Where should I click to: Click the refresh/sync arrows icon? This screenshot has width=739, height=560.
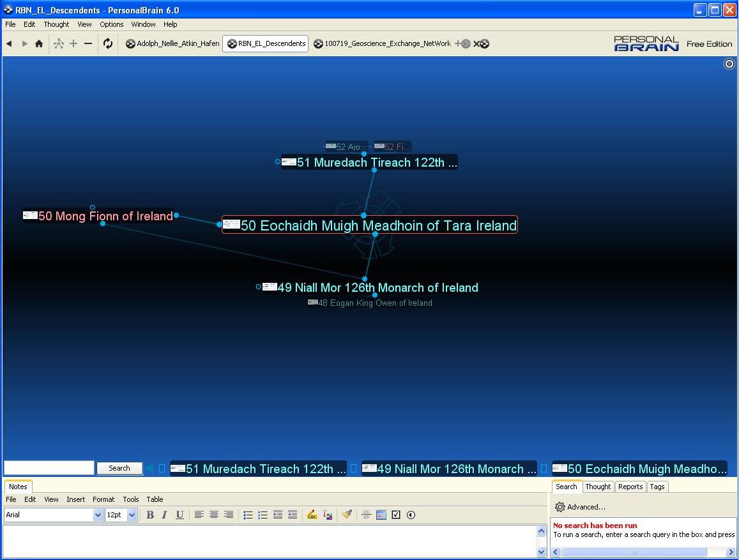click(x=108, y=44)
